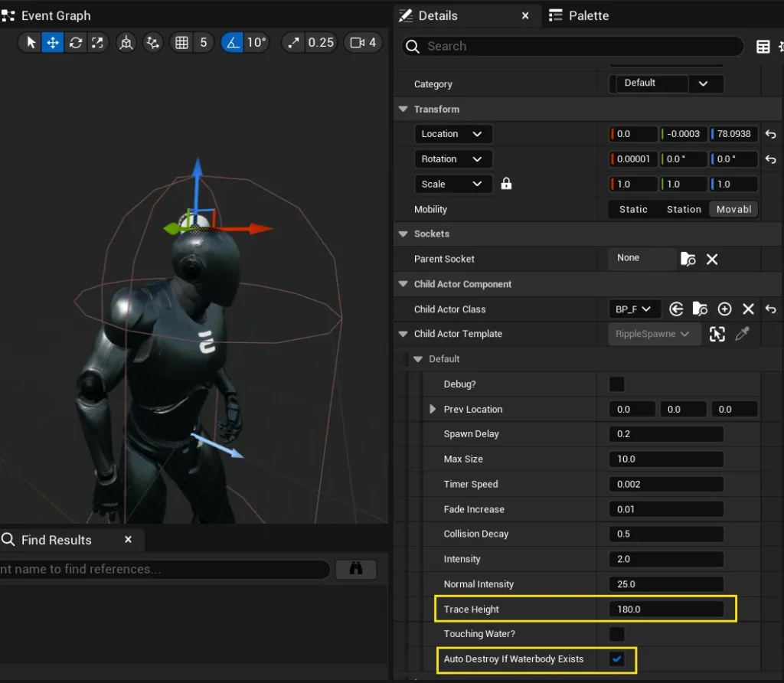The height and width of the screenshot is (683, 784).
Task: Toggle the Scale lock ratio
Action: pos(506,184)
